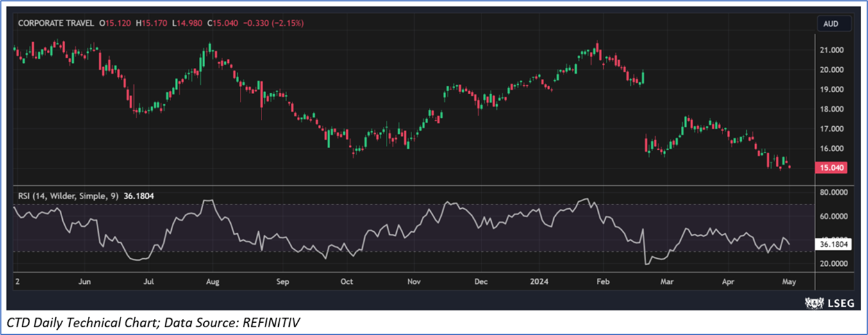Click the Dec label on the time axis
Image resolution: width=868 pixels, height=335 pixels.
481,281
